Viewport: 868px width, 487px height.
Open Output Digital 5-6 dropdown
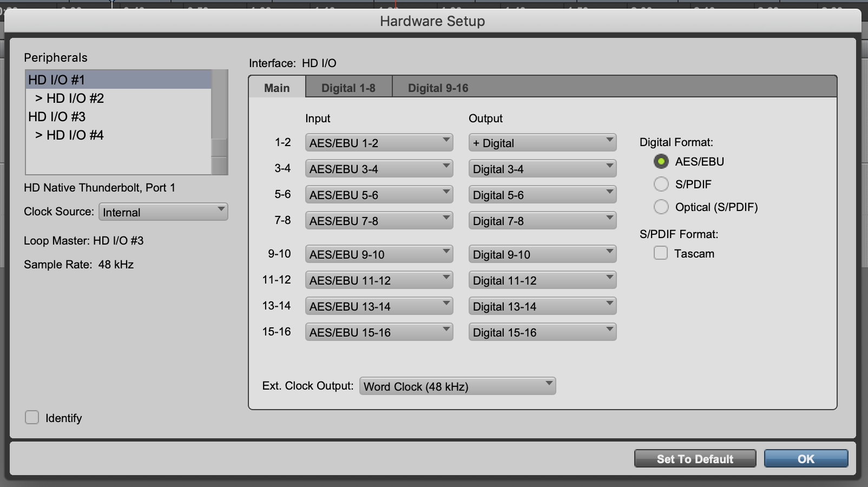(542, 195)
